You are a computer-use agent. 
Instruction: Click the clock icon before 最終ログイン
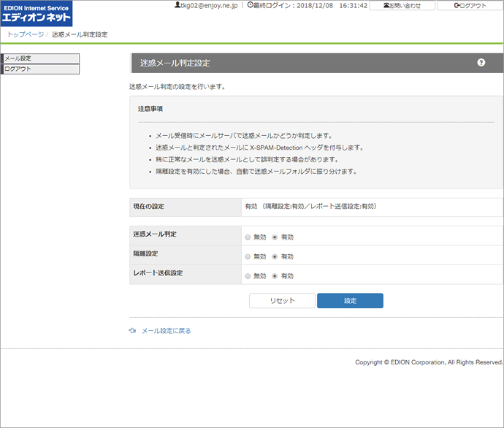tap(251, 5)
